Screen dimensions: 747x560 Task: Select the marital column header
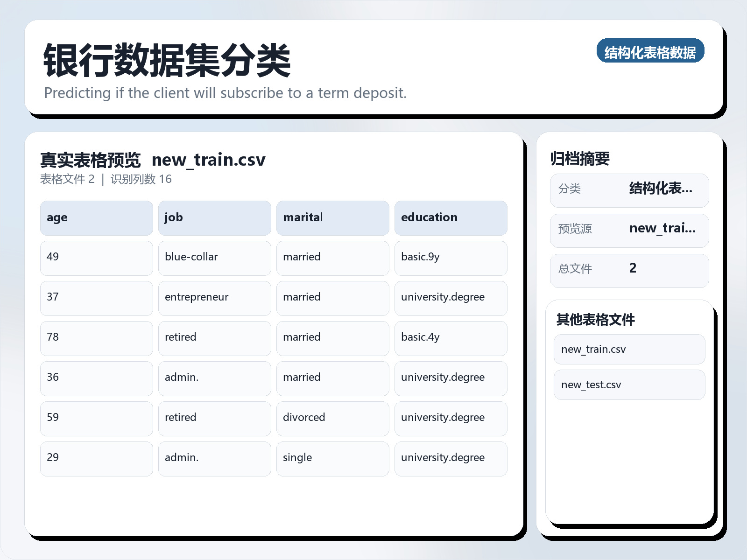pyautogui.click(x=332, y=217)
